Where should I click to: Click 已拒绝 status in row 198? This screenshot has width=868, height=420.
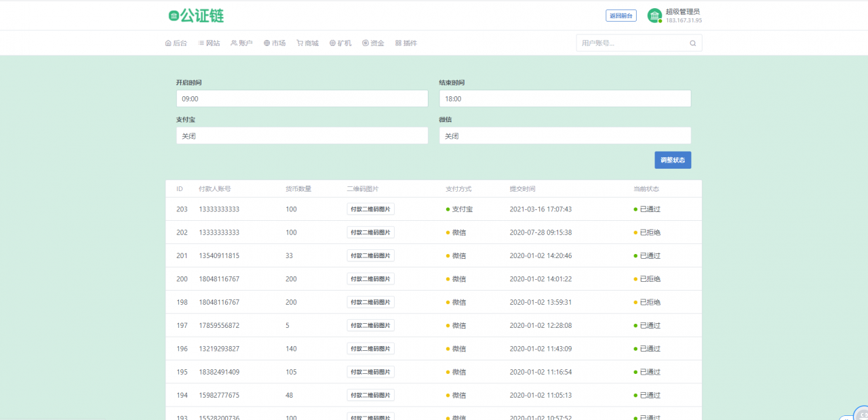tap(647, 302)
